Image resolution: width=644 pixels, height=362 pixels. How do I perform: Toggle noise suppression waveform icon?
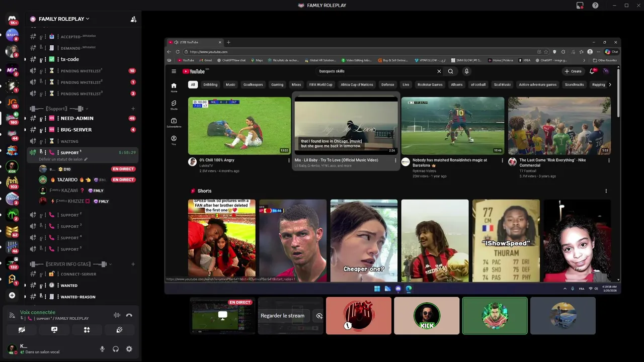tap(117, 315)
